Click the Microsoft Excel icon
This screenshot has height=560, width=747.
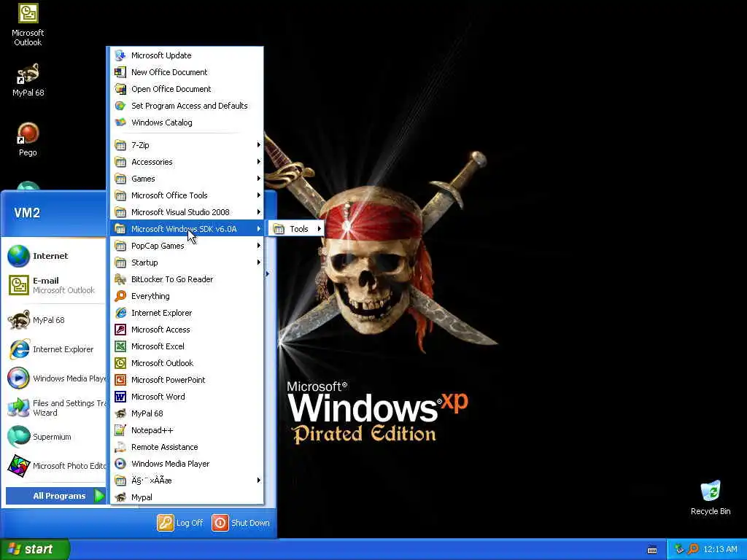[120, 346]
